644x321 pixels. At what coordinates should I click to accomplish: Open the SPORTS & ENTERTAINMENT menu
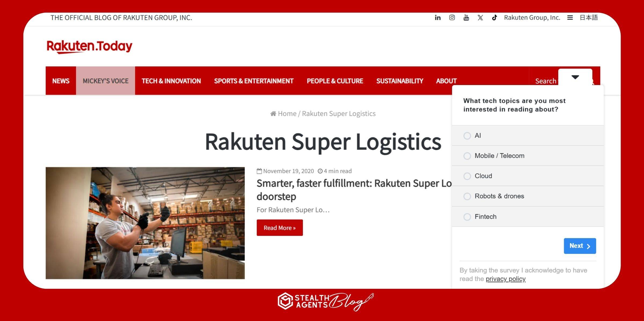point(254,81)
